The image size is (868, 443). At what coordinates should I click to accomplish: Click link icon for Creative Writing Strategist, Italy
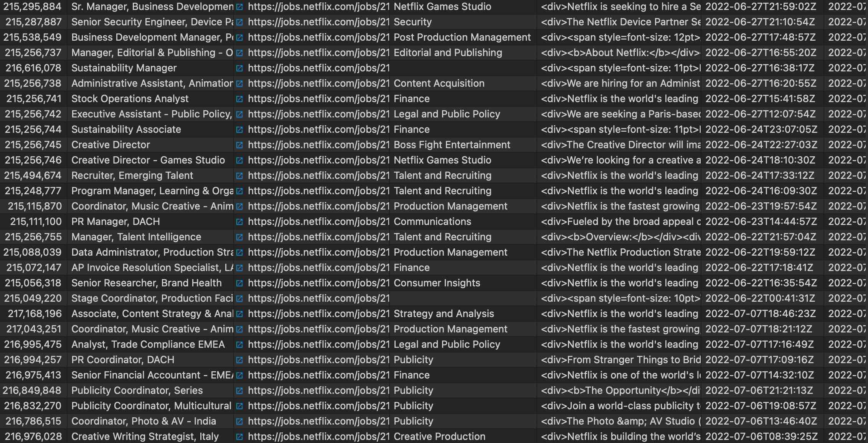239,437
